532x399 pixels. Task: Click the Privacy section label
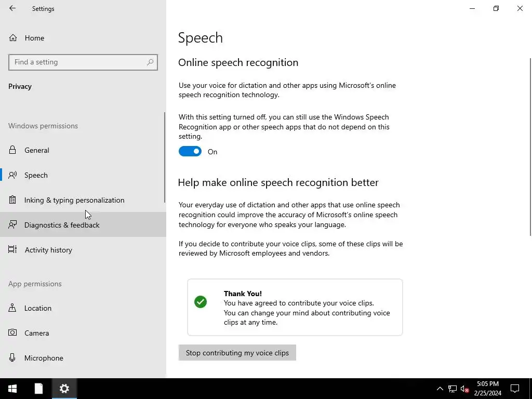pos(20,86)
